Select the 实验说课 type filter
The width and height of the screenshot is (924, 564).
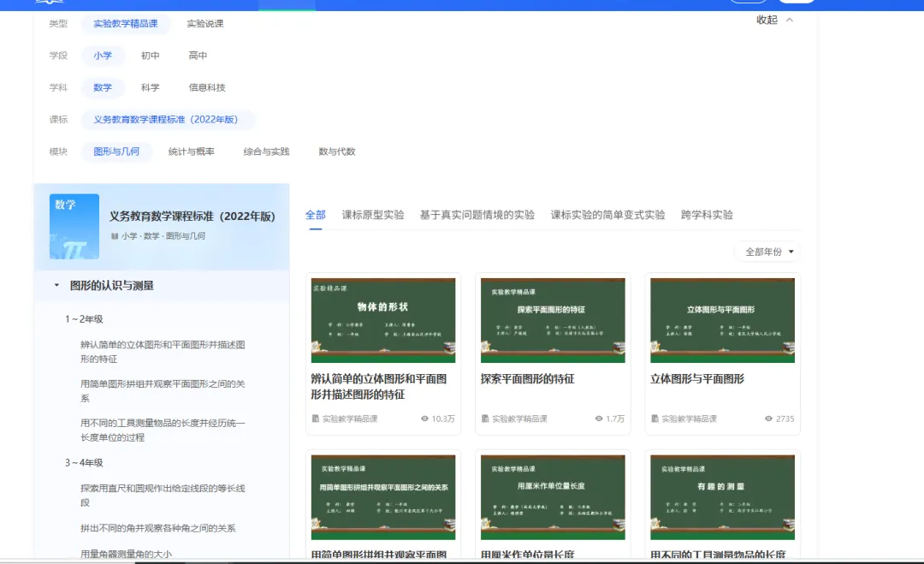coord(205,24)
